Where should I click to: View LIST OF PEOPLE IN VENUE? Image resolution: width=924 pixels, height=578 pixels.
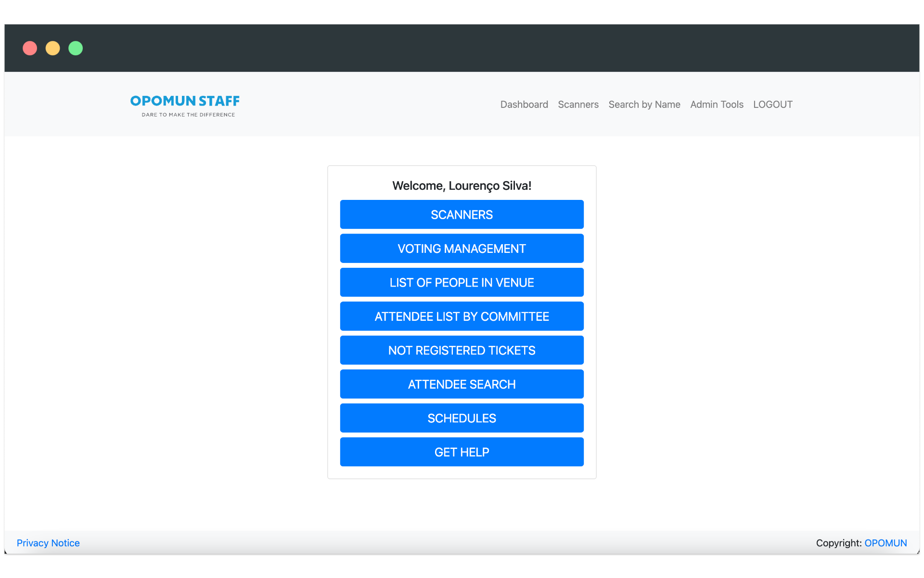pos(462,282)
